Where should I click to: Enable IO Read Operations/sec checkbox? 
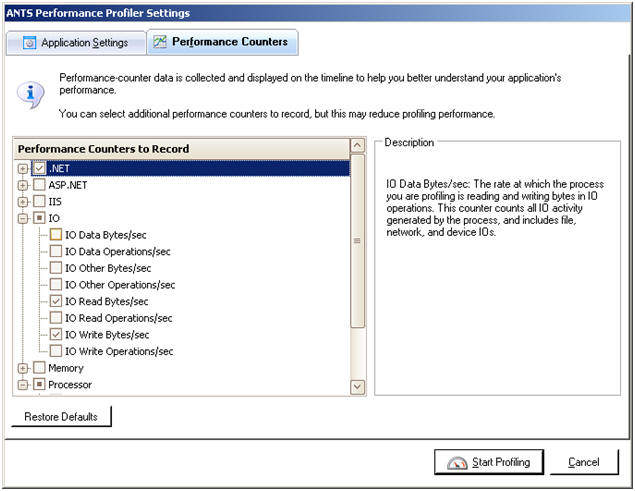[x=56, y=318]
